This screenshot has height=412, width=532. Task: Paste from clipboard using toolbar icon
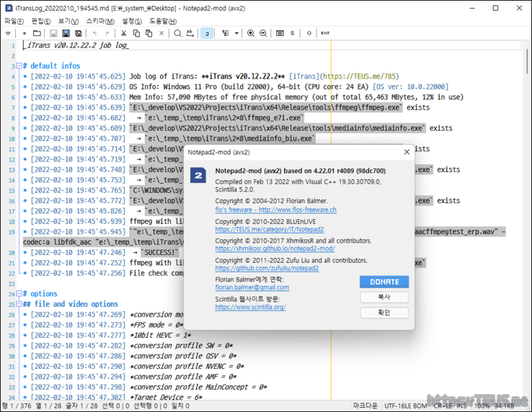coord(148,33)
